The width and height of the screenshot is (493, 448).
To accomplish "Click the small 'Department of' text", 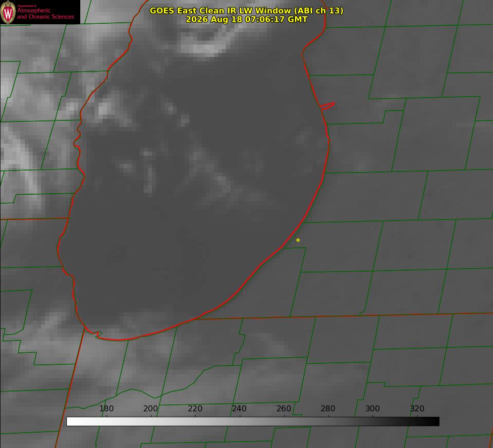I will [x=27, y=6].
